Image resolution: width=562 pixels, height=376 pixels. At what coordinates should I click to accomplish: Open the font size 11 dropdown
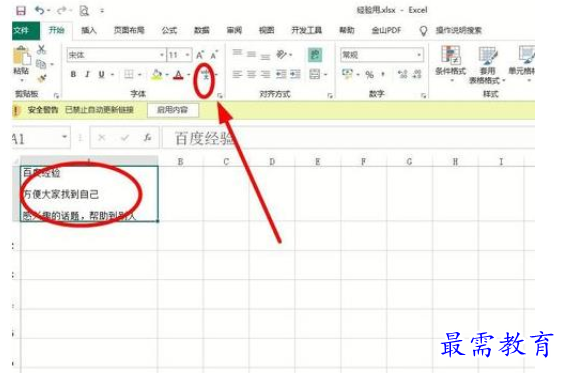(187, 55)
